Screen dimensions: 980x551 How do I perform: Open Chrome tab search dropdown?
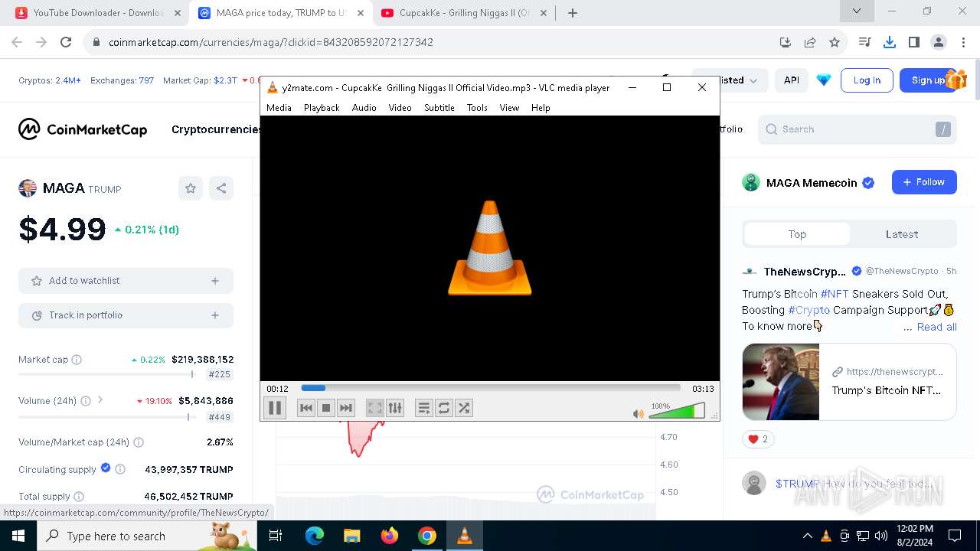point(857,11)
